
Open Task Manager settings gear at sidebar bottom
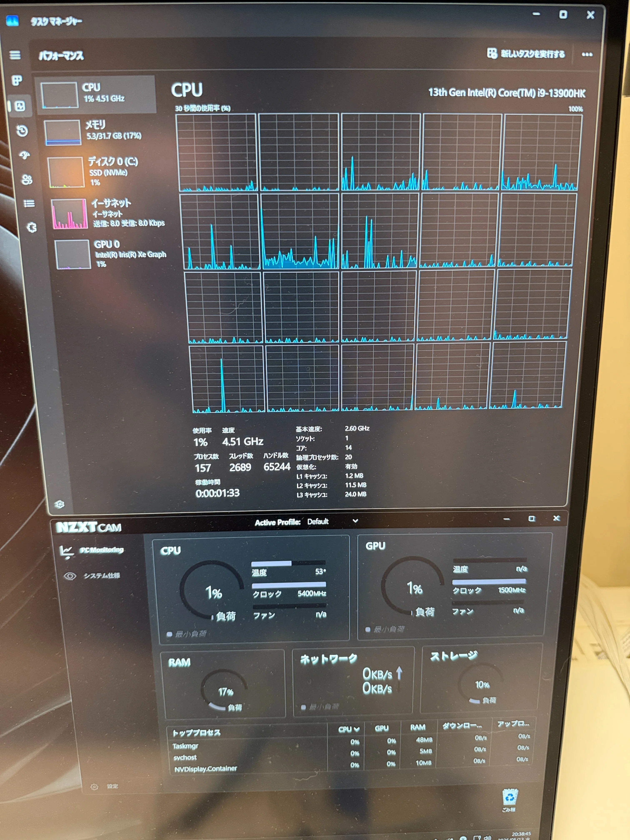tap(60, 504)
